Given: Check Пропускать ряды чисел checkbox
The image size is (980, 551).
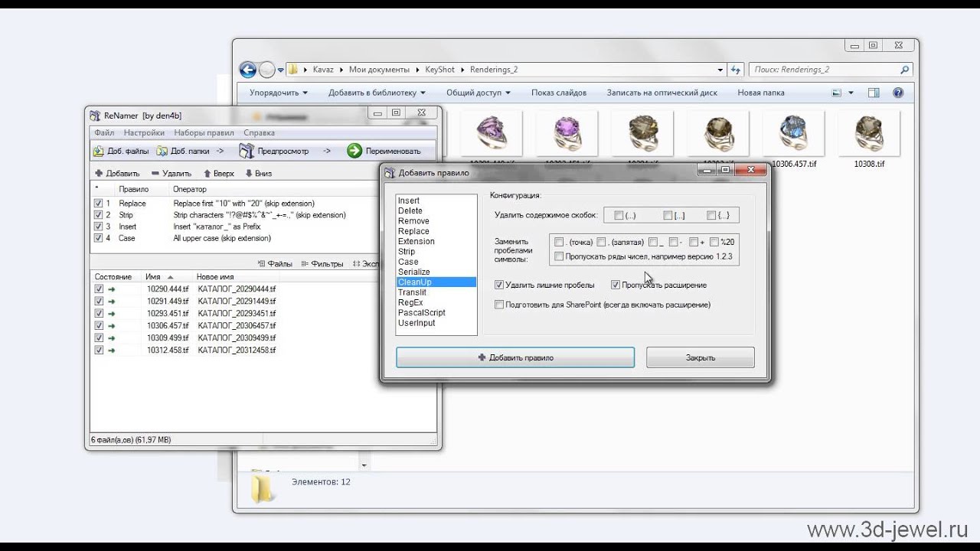Looking at the screenshot, I should (559, 256).
